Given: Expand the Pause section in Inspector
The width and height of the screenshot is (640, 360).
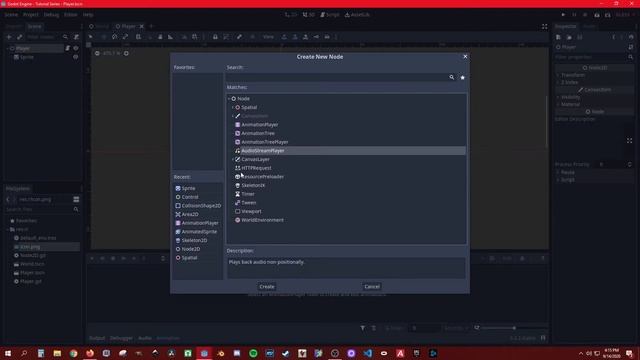Looking at the screenshot, I should 567,172.
